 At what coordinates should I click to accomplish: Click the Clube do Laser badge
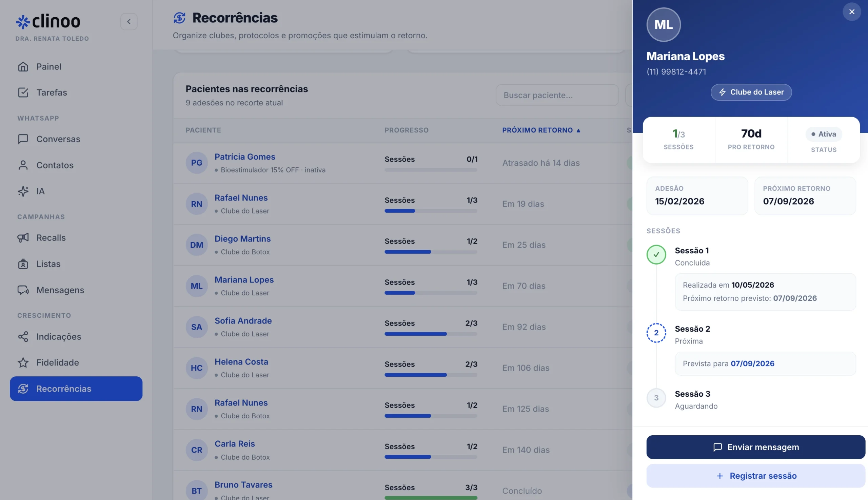pos(751,92)
